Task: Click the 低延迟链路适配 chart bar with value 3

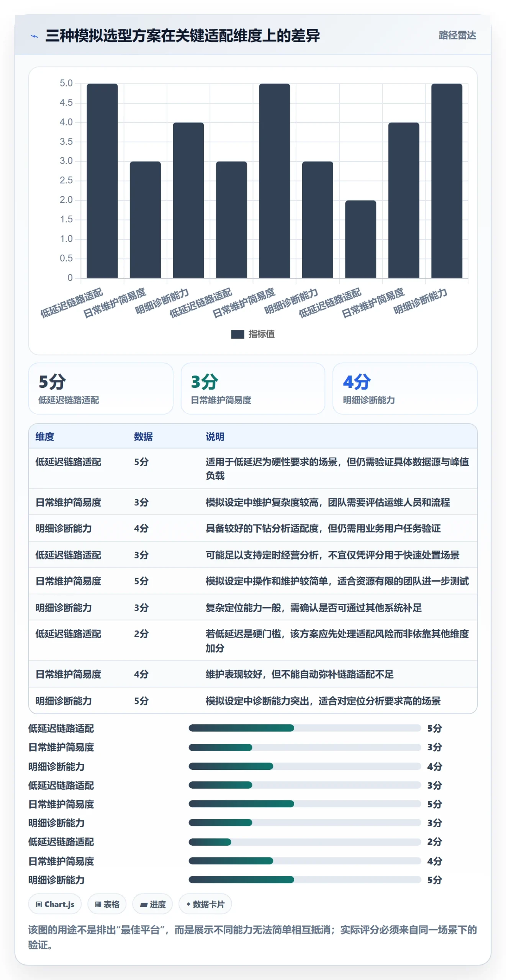Action: coord(231,220)
